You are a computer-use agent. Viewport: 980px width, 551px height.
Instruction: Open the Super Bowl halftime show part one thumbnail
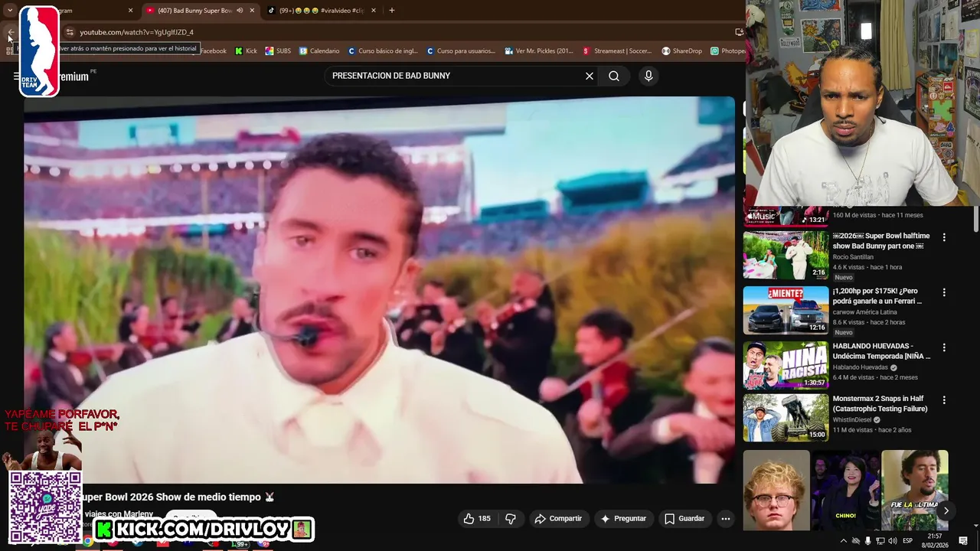786,255
